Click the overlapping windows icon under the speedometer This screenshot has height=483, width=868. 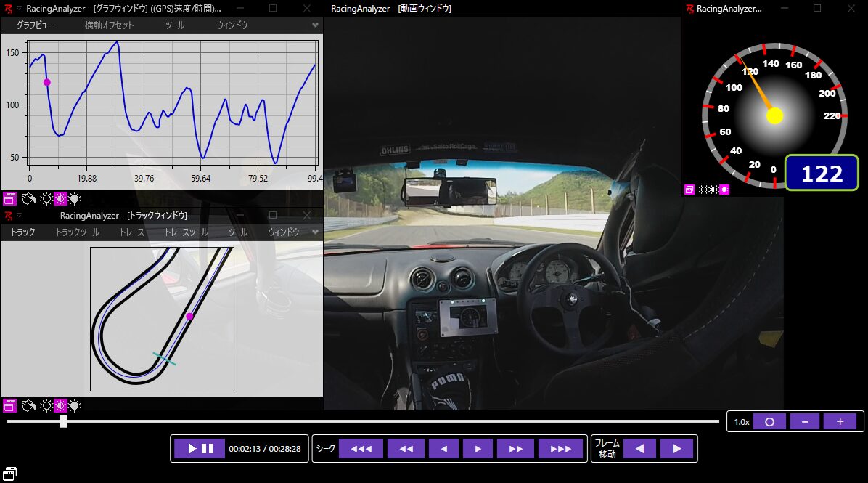pyautogui.click(x=690, y=190)
